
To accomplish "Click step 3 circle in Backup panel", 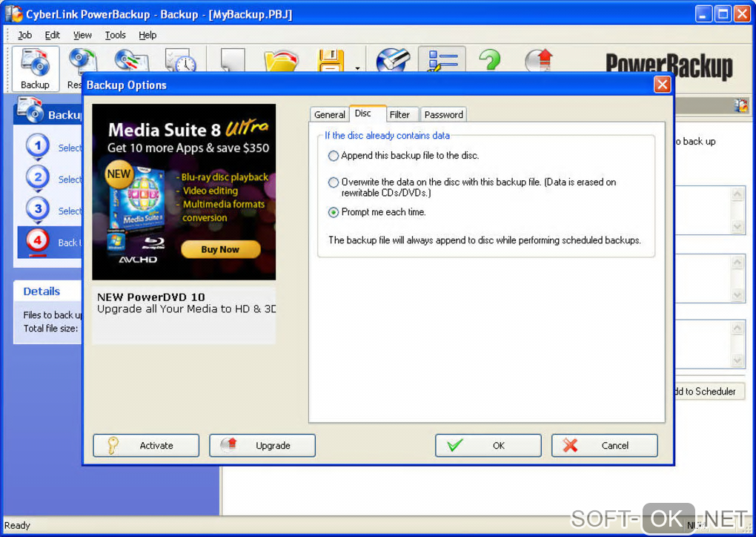I will click(x=38, y=209).
